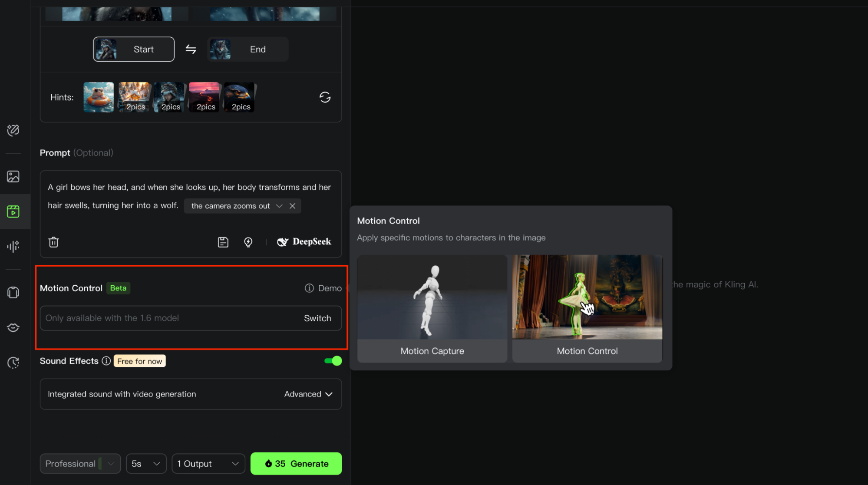Open the Motion Control Demo
The width and height of the screenshot is (868, 485).
coord(323,288)
